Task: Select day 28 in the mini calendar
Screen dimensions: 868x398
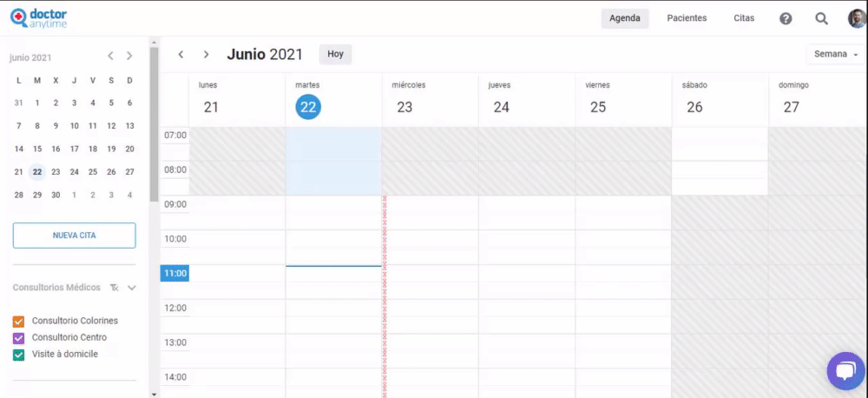Action: click(x=19, y=196)
